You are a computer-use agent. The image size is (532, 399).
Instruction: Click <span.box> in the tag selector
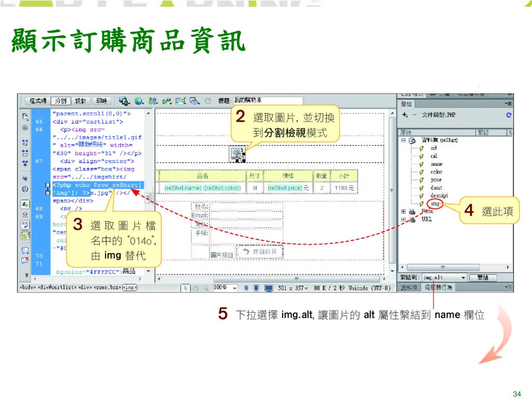108,288
